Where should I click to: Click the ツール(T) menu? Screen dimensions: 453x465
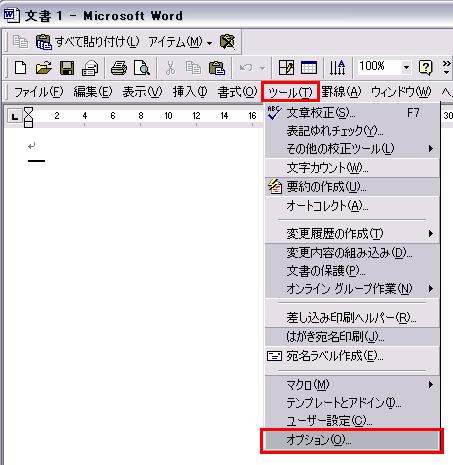[x=290, y=92]
